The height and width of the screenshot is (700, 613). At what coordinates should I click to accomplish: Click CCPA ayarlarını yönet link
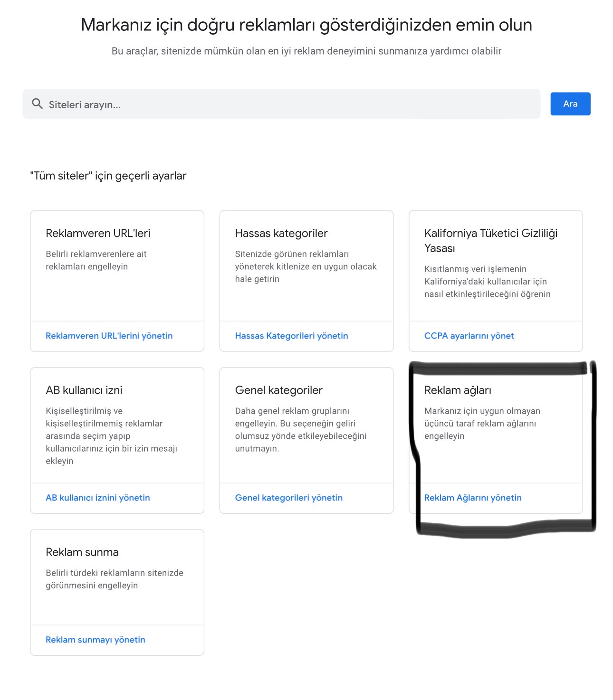[469, 336]
